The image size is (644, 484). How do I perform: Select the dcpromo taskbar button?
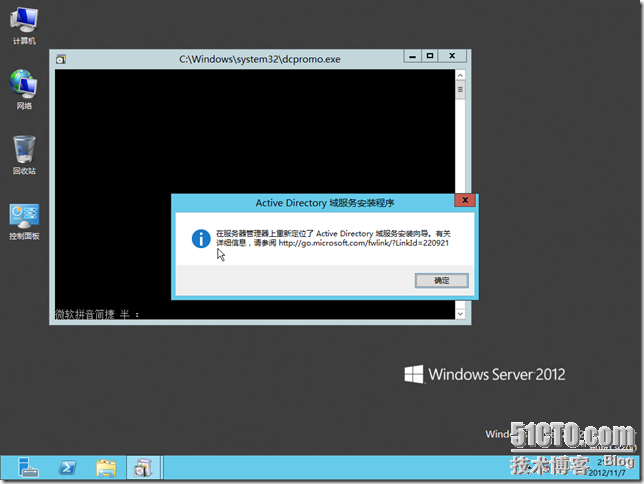click(x=143, y=468)
